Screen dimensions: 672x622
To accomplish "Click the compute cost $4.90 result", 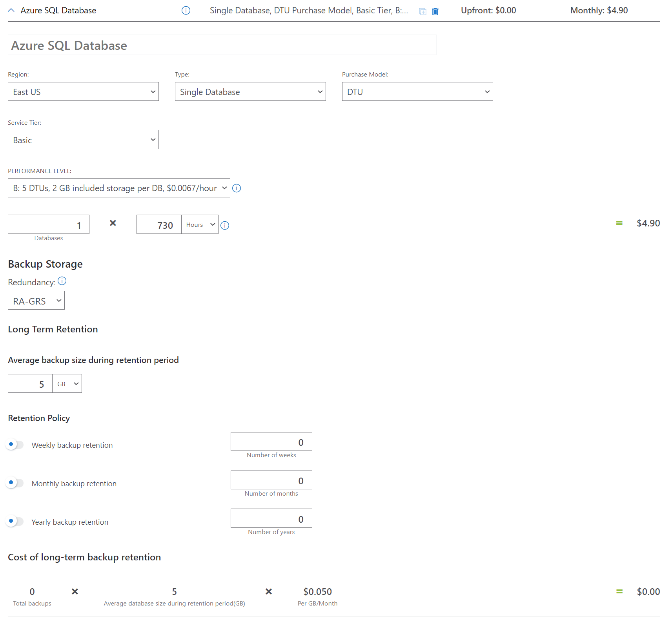I will click(648, 223).
